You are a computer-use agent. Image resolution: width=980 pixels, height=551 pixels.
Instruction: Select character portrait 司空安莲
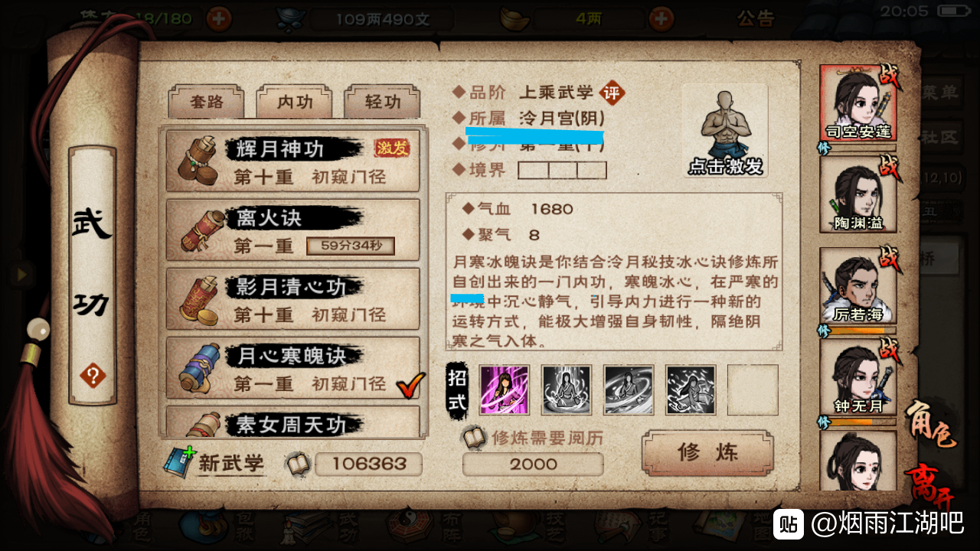click(x=857, y=103)
